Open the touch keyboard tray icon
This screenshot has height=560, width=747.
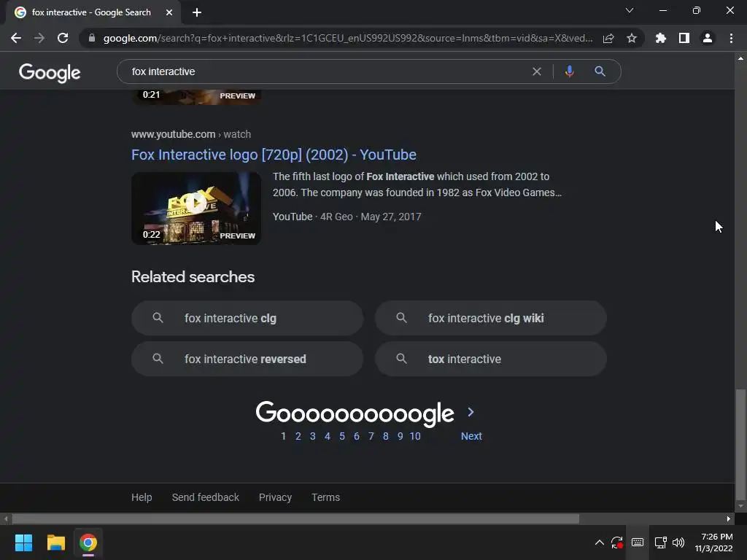click(x=638, y=542)
